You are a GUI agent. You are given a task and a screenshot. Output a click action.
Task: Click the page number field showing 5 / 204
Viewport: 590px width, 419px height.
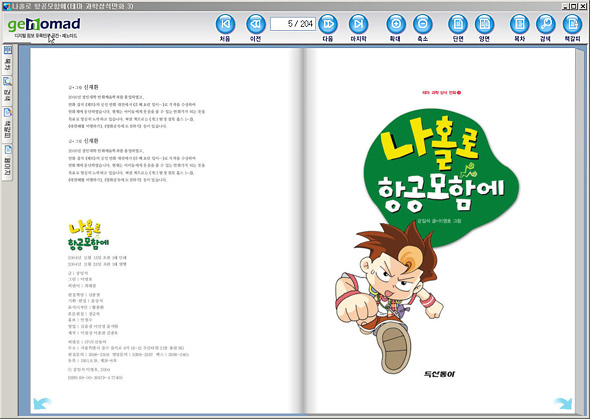pos(293,24)
